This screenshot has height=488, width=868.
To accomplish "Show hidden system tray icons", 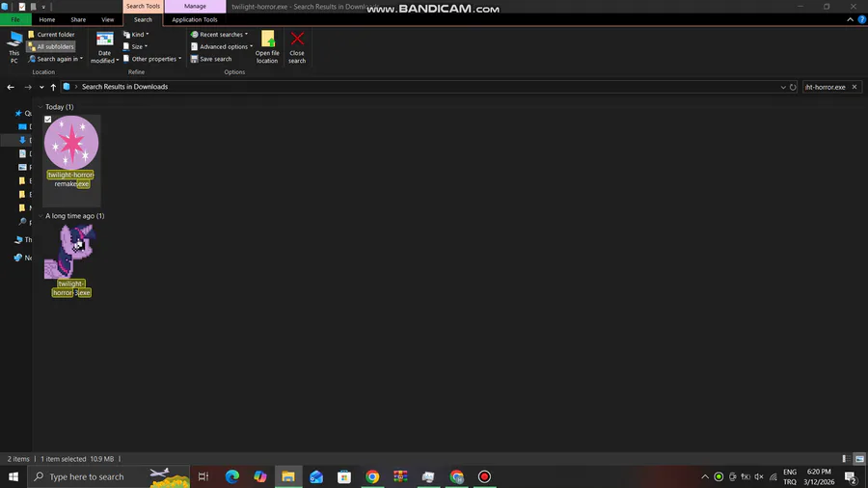I will click(705, 476).
